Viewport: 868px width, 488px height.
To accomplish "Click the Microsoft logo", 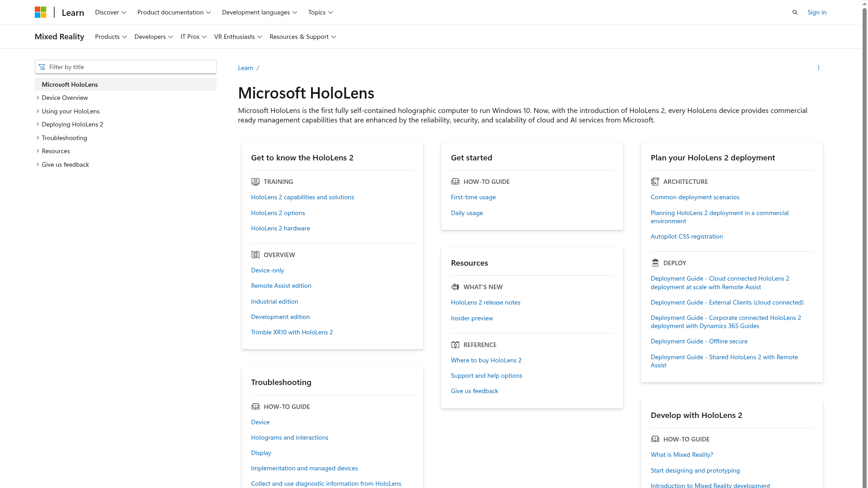I will [x=40, y=12].
